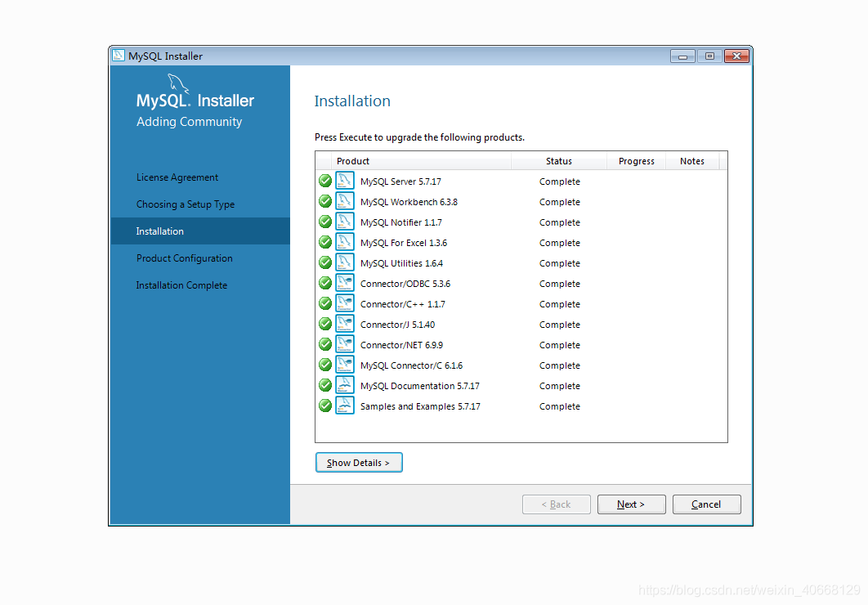Click the MySQL Connector/C 6.1.6 product icon
Viewport: 868px width, 605px height.
click(x=344, y=365)
